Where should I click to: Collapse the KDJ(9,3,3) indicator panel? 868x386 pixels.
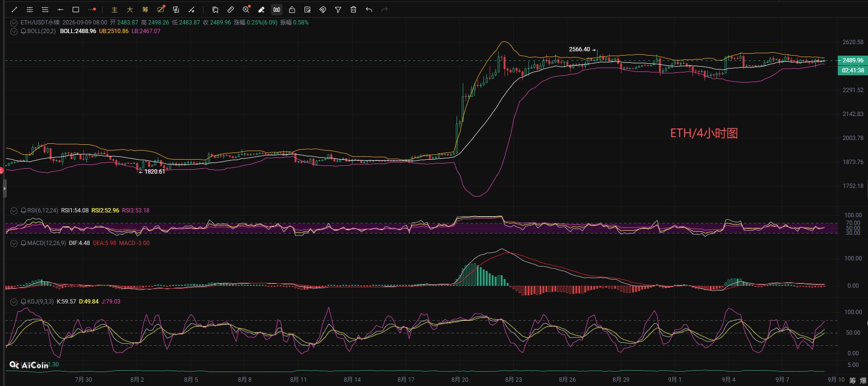(x=14, y=302)
